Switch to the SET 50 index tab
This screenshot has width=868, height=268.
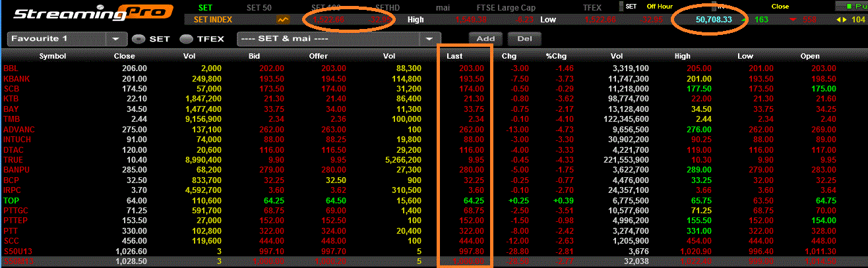(259, 7)
